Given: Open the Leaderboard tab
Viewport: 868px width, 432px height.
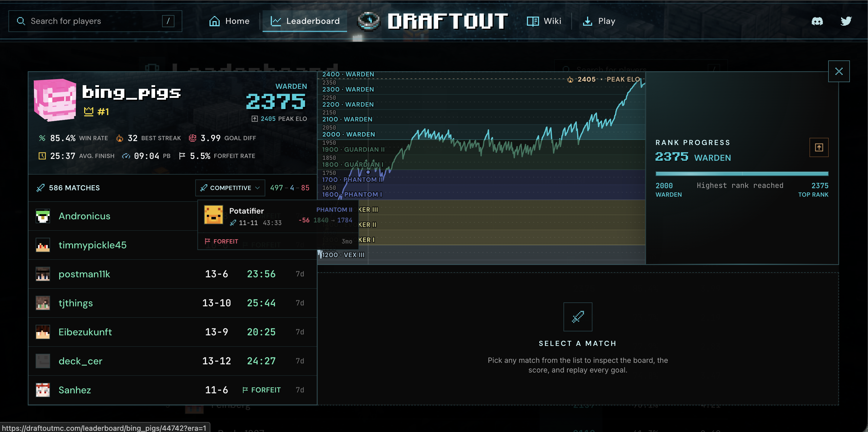Looking at the screenshot, I should click(x=305, y=21).
